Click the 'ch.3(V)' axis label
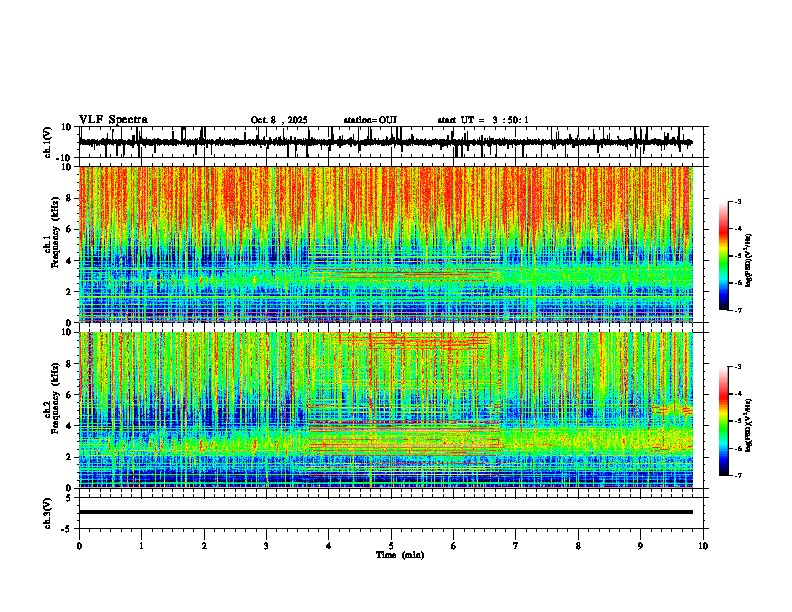Screen dimensions: 792x612 tap(48, 513)
